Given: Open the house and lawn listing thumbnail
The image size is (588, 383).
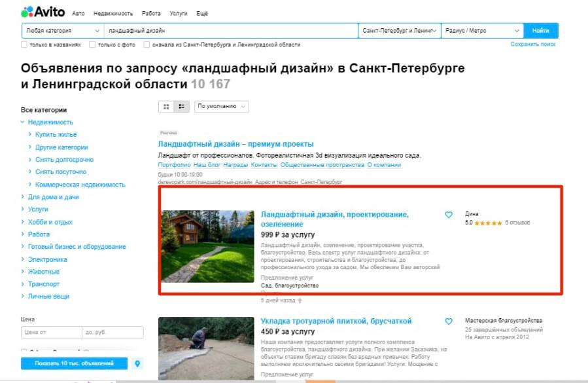Looking at the screenshot, I should click(208, 246).
